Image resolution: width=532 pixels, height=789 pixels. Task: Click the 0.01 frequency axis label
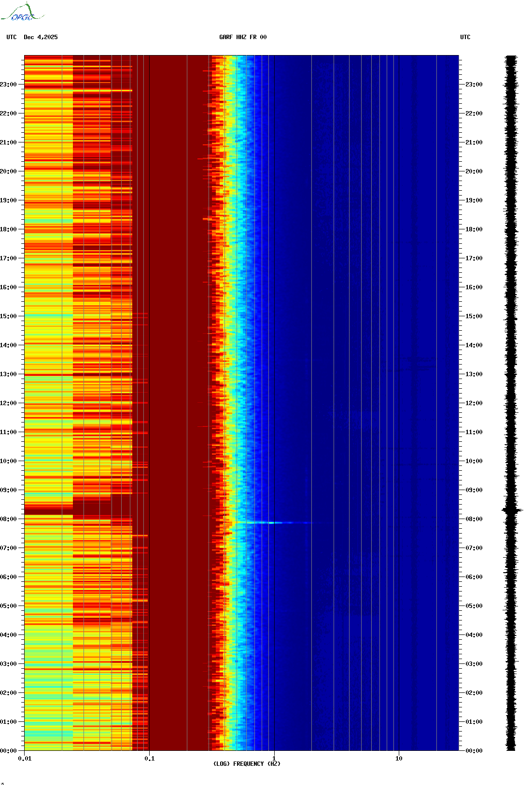point(25,759)
